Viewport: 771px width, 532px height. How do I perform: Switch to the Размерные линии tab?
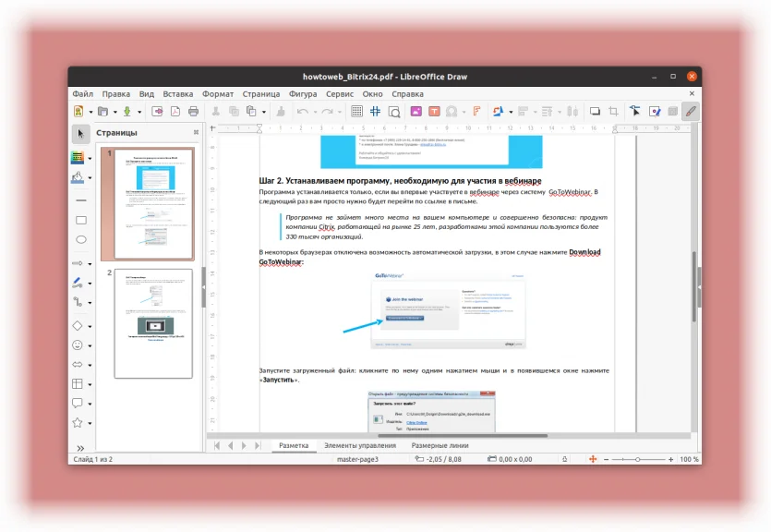pyautogui.click(x=440, y=445)
